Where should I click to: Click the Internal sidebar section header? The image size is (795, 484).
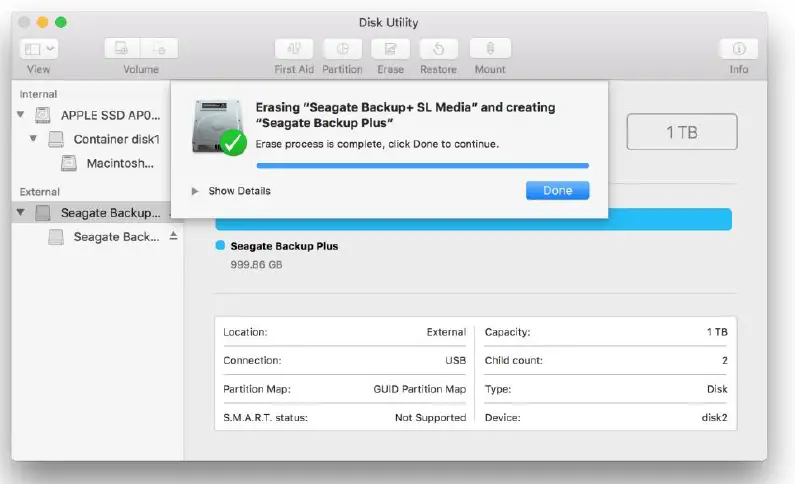coord(39,94)
